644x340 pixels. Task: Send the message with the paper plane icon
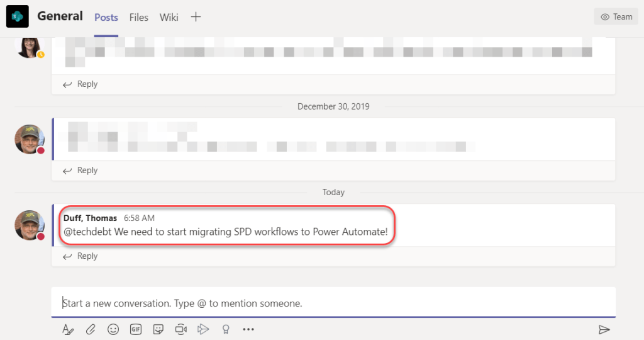604,329
